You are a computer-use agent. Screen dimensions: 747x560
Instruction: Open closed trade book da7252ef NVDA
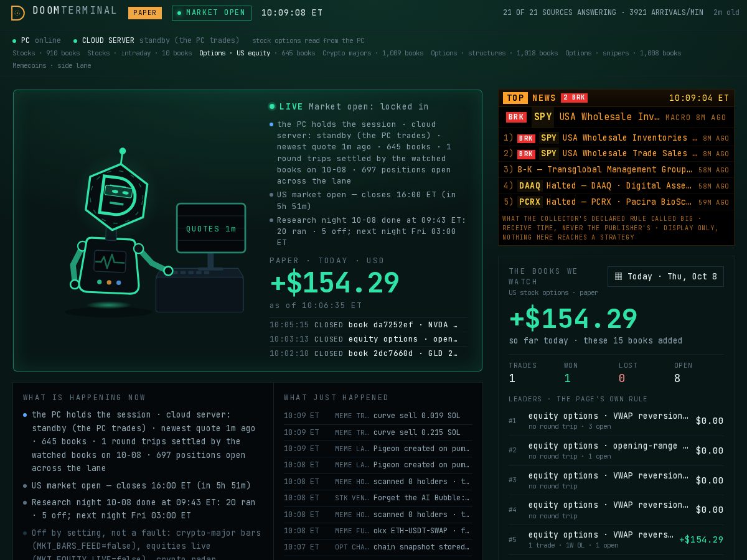tap(368, 325)
